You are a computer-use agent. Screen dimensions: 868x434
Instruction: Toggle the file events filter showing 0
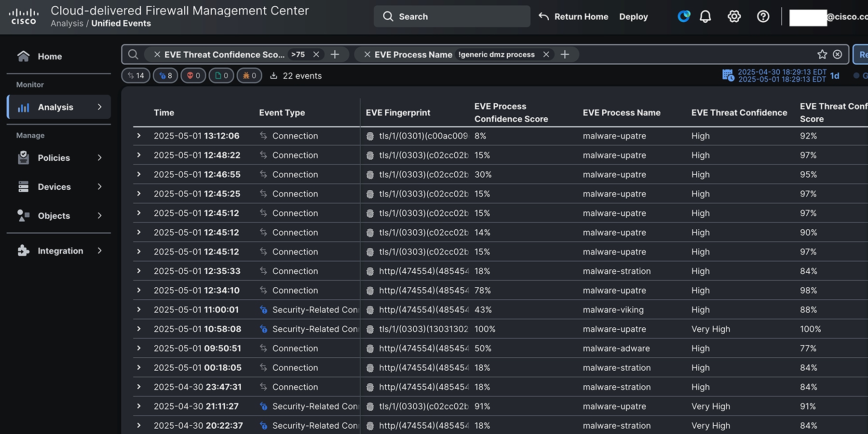pyautogui.click(x=221, y=76)
